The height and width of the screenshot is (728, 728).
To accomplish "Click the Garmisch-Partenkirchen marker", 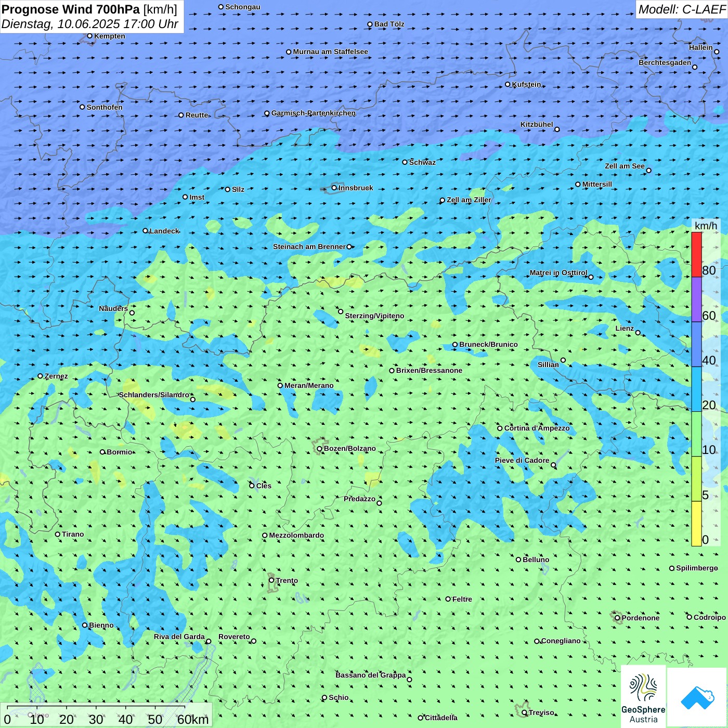I will click(x=267, y=113).
